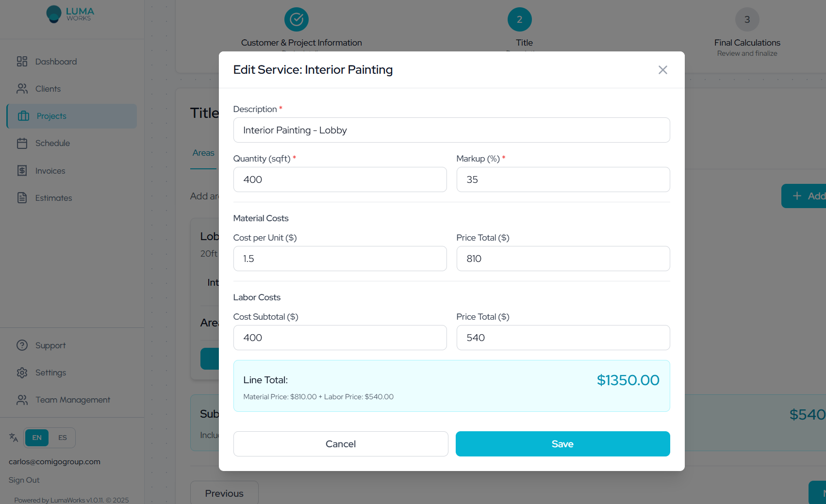
Task: Click the Projects briefcase icon
Action: [x=22, y=116]
